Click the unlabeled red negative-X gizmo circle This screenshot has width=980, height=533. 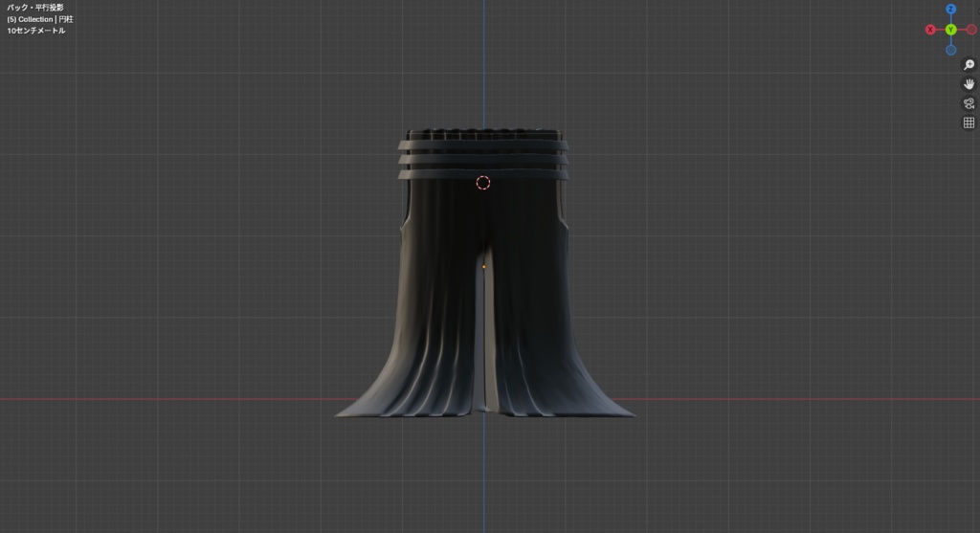point(971,30)
